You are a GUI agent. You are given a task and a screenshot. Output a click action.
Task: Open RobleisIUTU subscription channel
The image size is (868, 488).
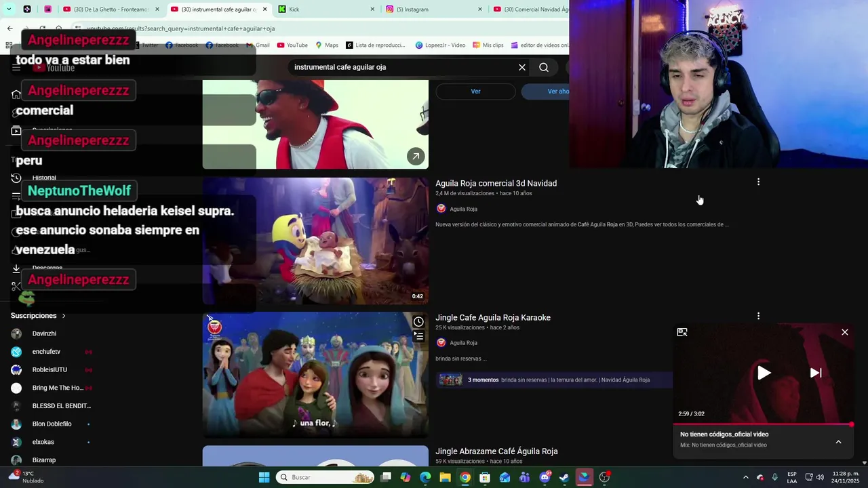click(x=50, y=370)
